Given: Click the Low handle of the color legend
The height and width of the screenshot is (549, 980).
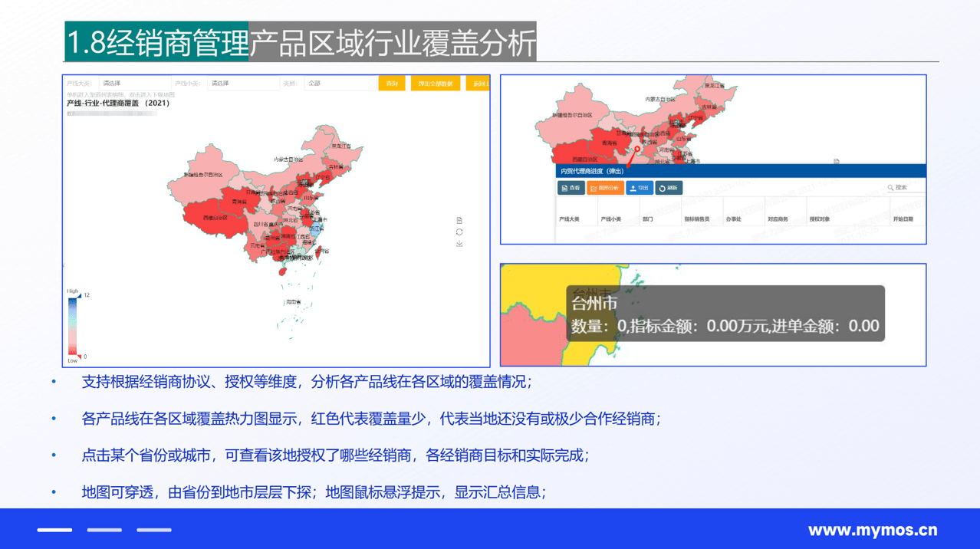Looking at the screenshot, I should click(x=79, y=357).
